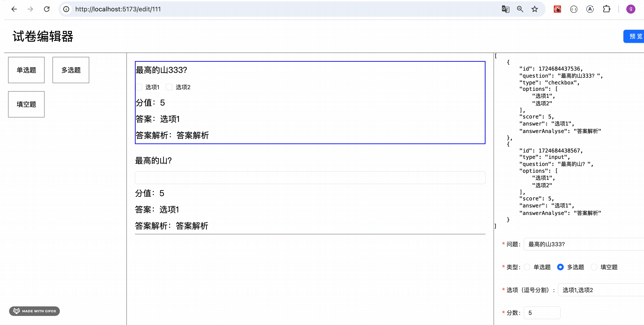Click the zoom magnifier in the address bar
Viewport: 644px width, 325px height.
(520, 9)
